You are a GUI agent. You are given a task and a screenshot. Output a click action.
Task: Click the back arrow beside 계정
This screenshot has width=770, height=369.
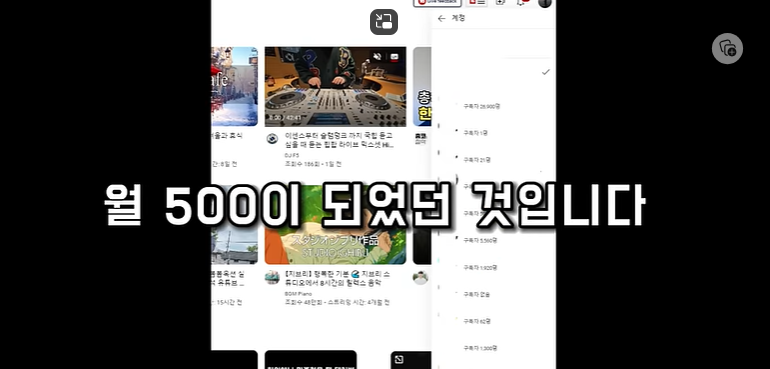coord(441,19)
